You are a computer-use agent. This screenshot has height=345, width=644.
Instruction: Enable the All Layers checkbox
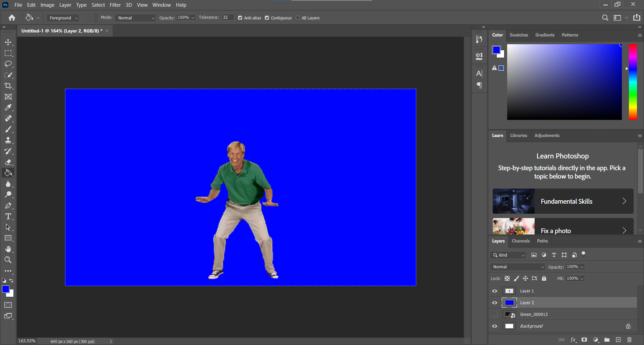click(x=298, y=18)
